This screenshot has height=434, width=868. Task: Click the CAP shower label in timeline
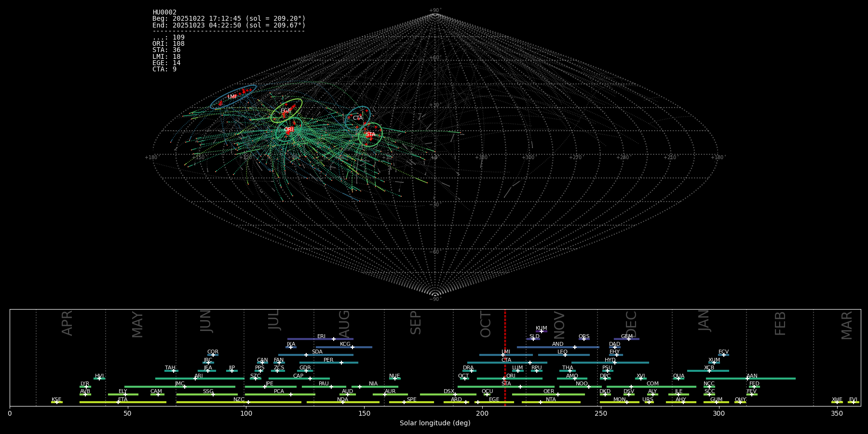[x=298, y=376]
